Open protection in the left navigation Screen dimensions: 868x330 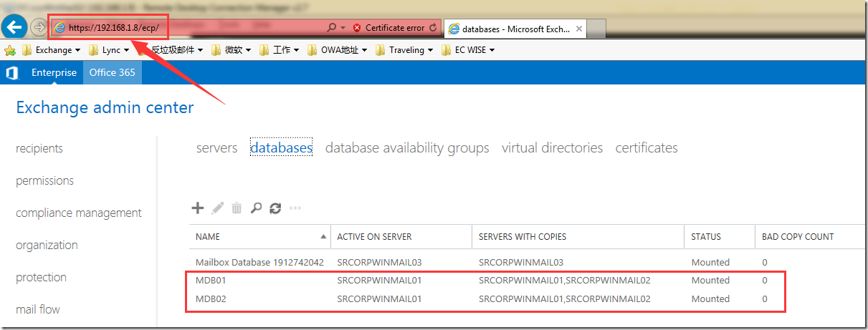tap(41, 277)
